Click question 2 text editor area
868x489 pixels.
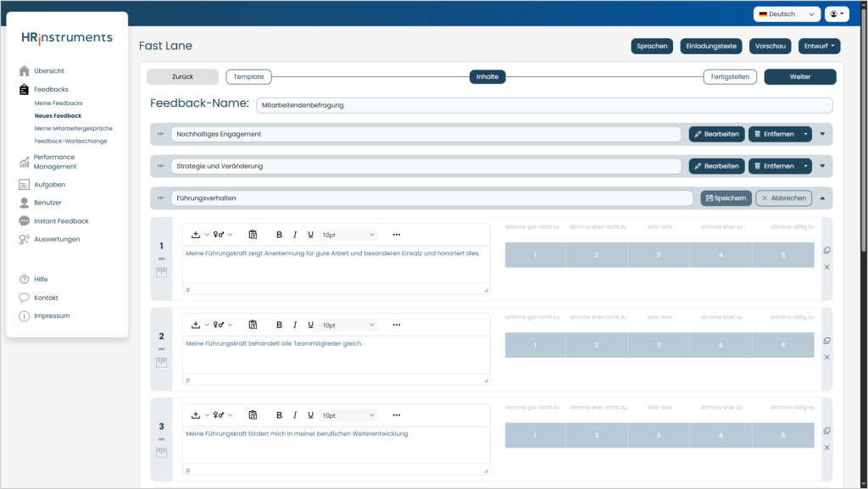tap(336, 356)
